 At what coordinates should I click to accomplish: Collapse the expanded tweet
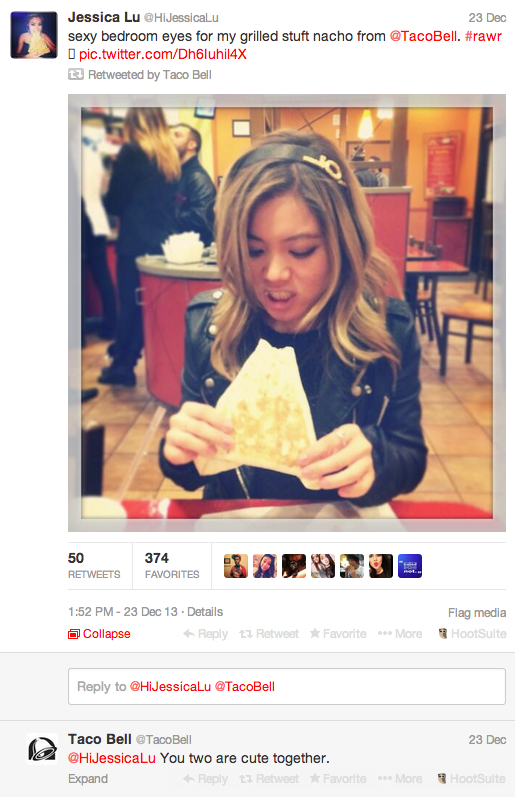click(99, 634)
